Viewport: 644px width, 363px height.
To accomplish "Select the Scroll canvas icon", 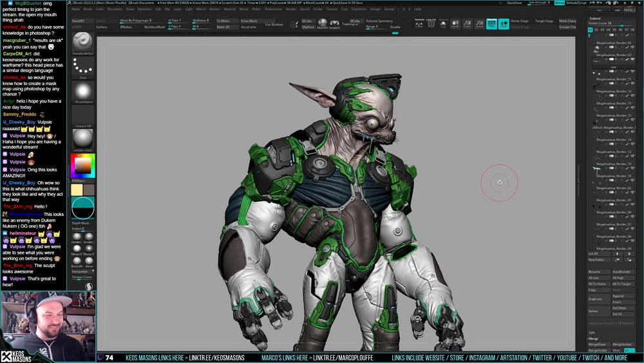I will (455, 24).
